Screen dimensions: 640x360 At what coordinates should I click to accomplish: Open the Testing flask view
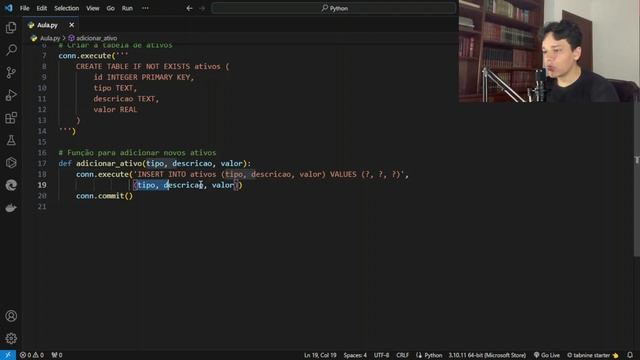[11, 140]
